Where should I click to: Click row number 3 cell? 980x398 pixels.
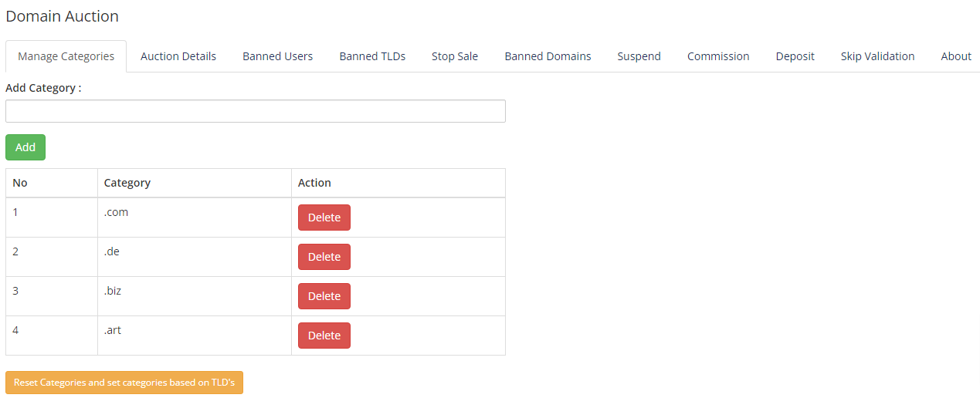click(x=52, y=296)
